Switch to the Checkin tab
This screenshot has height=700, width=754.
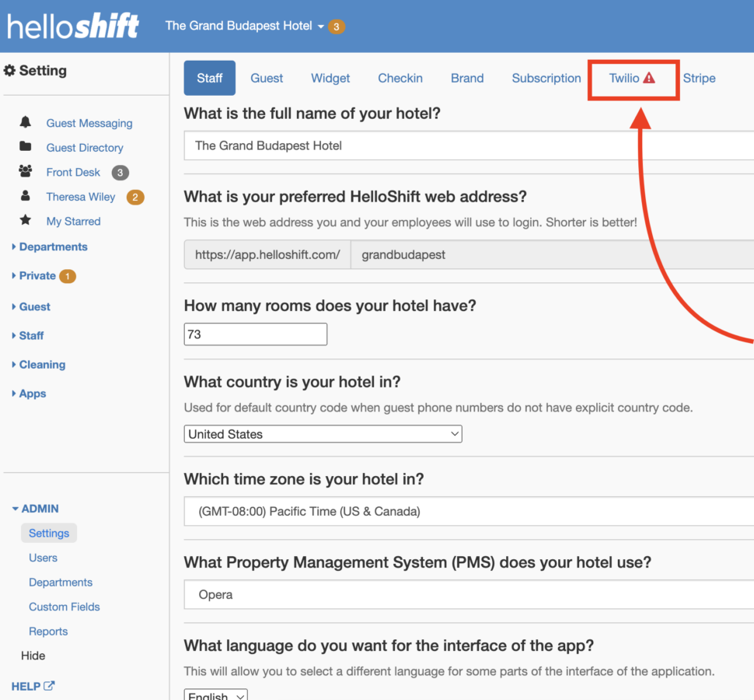400,78
